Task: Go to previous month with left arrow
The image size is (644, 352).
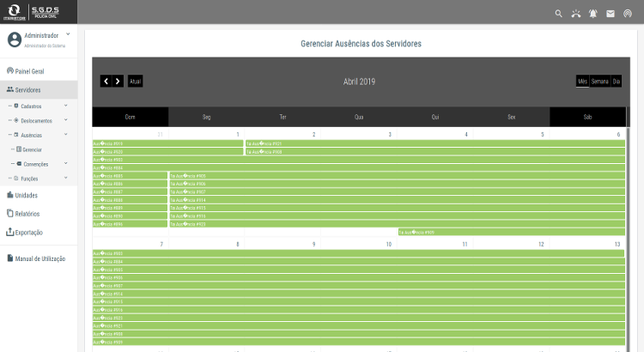Action: coord(106,81)
